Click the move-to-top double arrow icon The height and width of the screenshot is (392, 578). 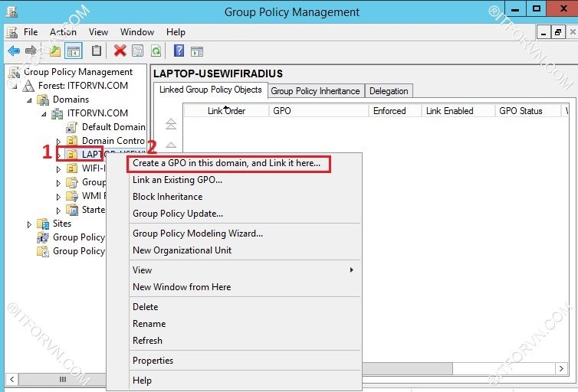(171, 124)
